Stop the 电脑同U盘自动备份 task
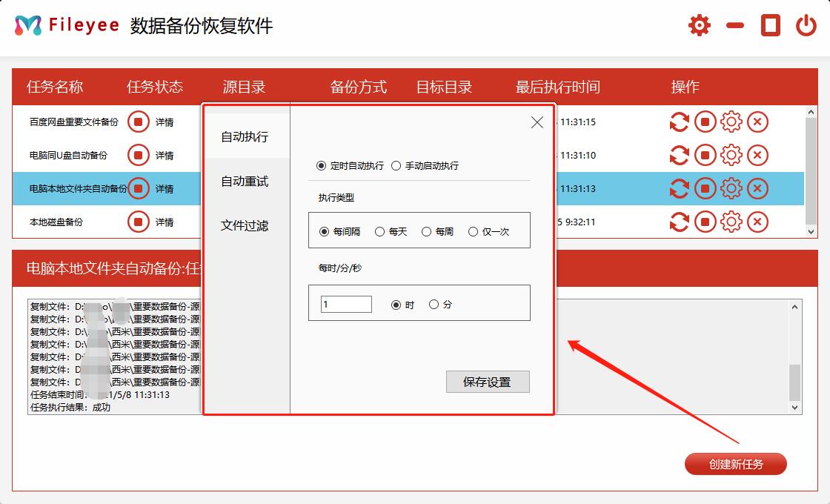 point(705,155)
